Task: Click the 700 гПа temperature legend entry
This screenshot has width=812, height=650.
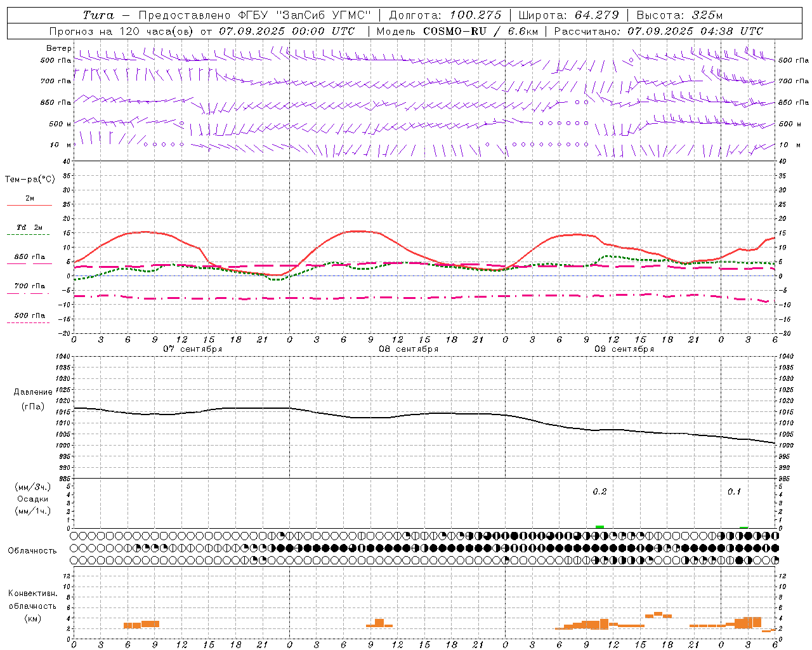Action: [30, 286]
